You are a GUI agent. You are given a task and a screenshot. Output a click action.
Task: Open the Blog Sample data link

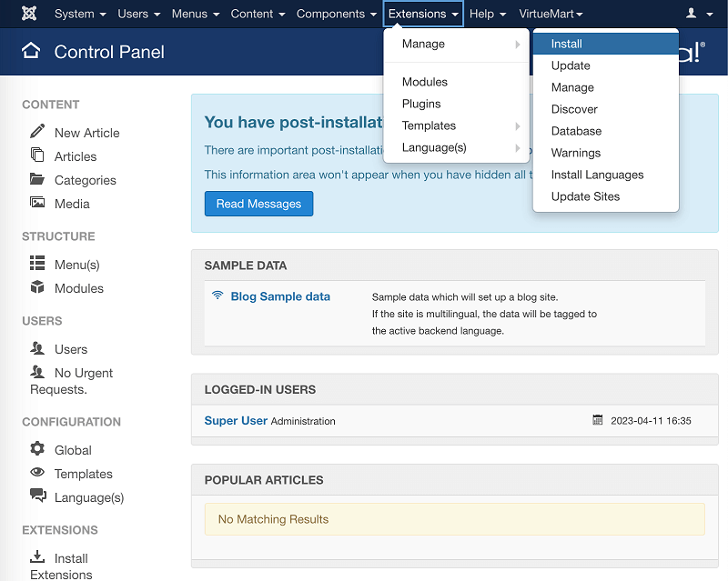[x=280, y=296]
